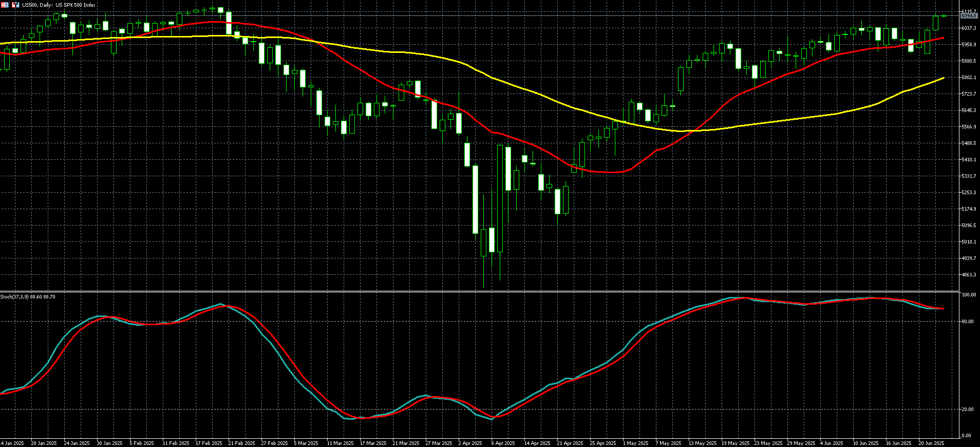980x447 pixels.
Task: Click the '21 Feb 2025' date label
Action: pos(241,443)
